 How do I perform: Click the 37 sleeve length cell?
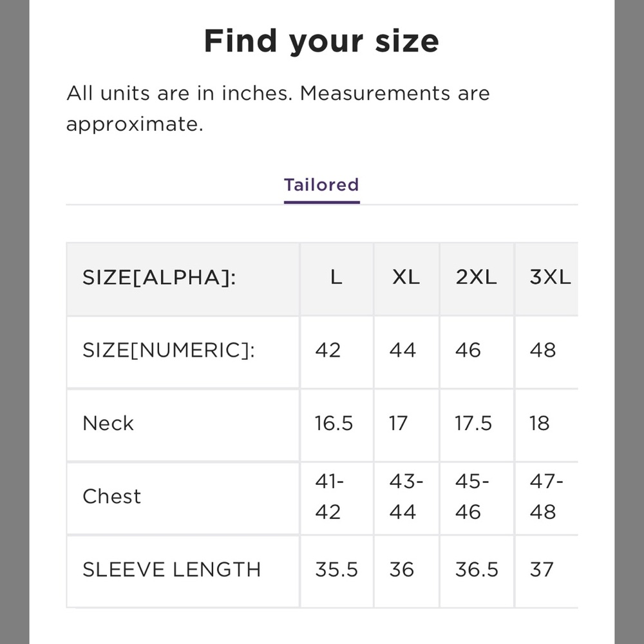[x=541, y=570]
